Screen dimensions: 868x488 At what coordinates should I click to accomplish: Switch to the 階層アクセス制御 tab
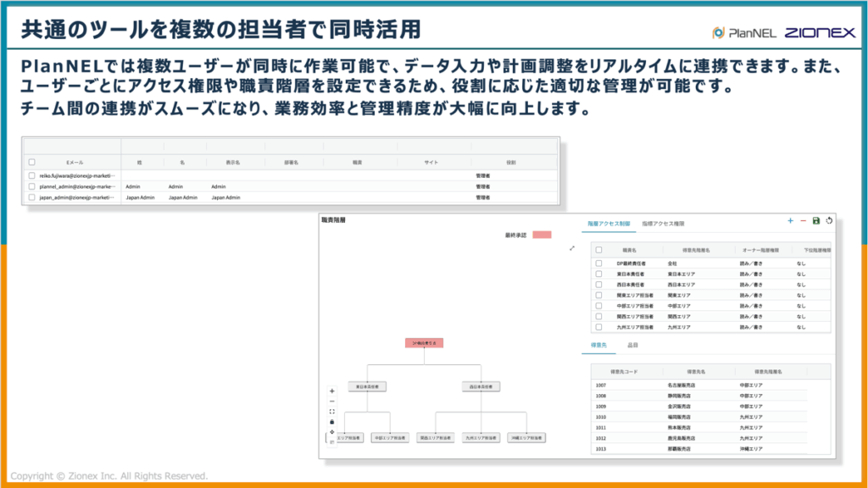(x=609, y=224)
